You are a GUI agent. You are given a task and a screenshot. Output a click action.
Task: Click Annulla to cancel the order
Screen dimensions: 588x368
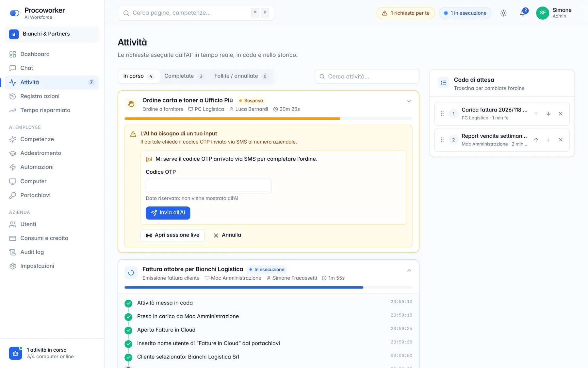tap(227, 236)
